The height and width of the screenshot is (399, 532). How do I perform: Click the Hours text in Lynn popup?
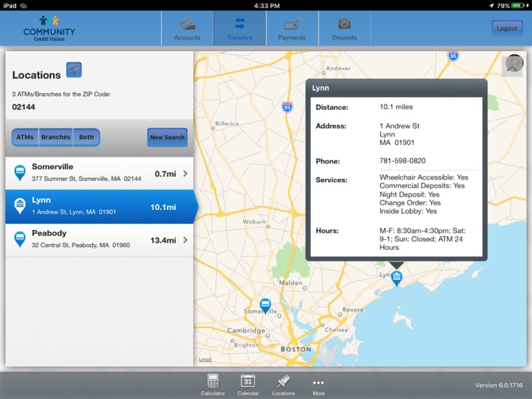[423, 239]
